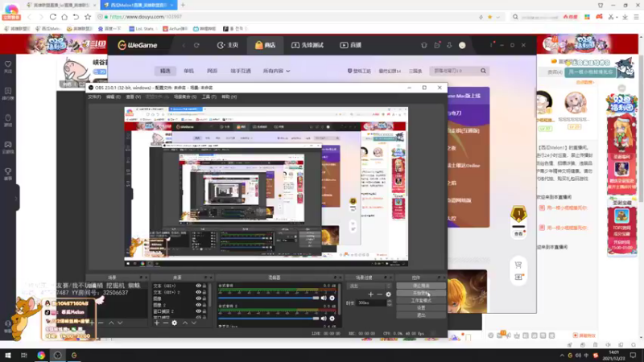Open WeGame user avatar icon

coord(462,45)
